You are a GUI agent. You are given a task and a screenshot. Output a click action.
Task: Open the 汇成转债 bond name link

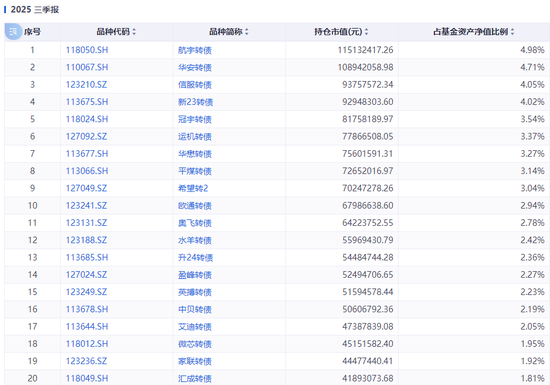click(195, 378)
